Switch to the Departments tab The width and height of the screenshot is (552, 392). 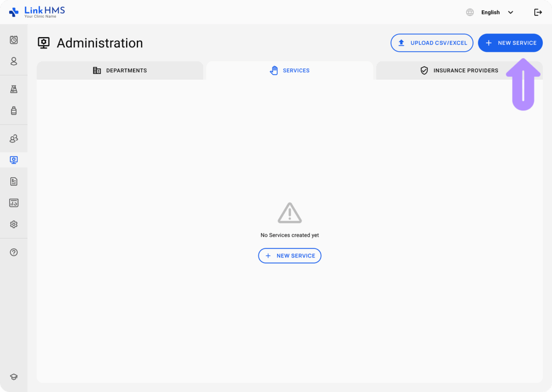(x=120, y=71)
